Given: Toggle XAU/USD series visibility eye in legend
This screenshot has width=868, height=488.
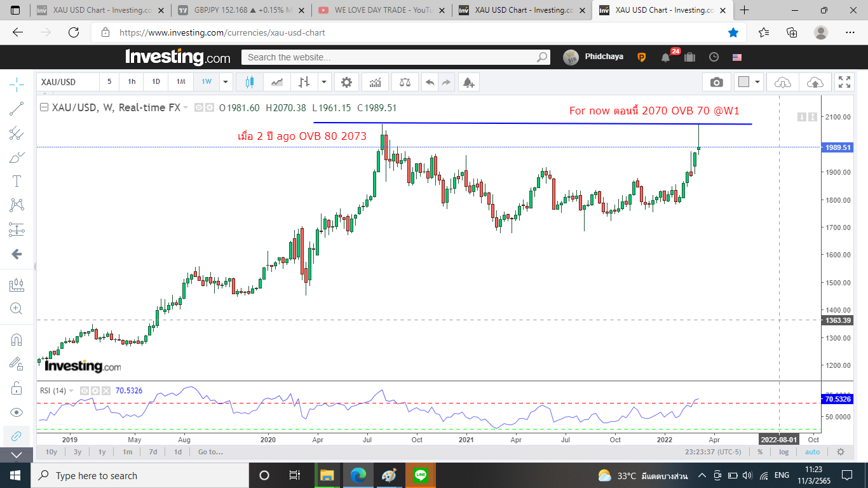Looking at the screenshot, I should click(199, 107).
